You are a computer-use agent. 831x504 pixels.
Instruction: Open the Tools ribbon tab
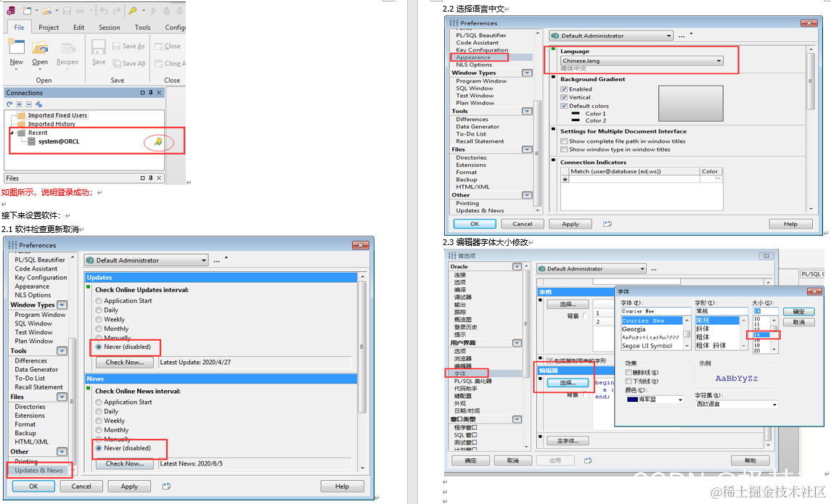(x=142, y=28)
